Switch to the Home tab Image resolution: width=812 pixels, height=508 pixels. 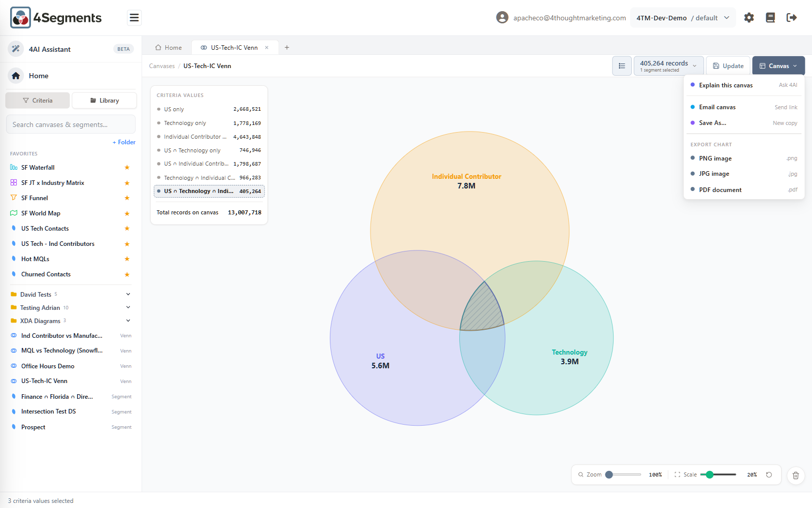[x=168, y=47]
